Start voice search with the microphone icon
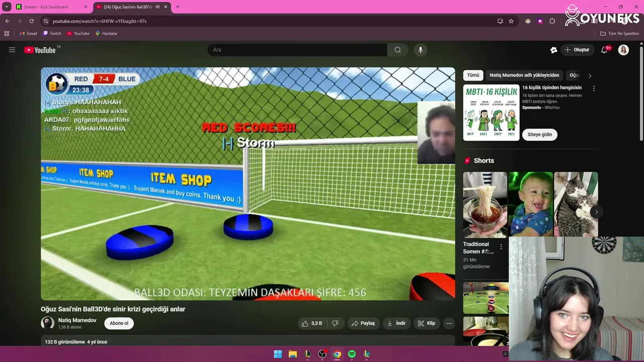The width and height of the screenshot is (644, 362). tap(421, 50)
